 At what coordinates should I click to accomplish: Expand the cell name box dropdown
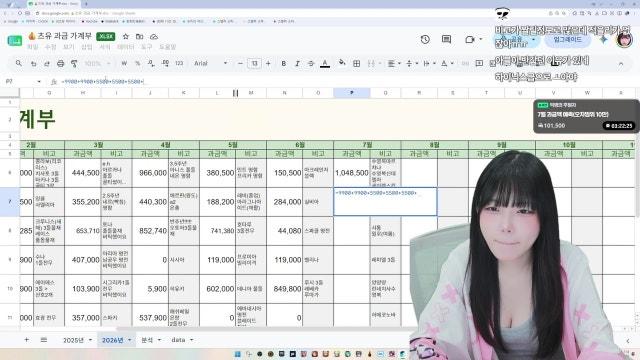click(x=39, y=82)
